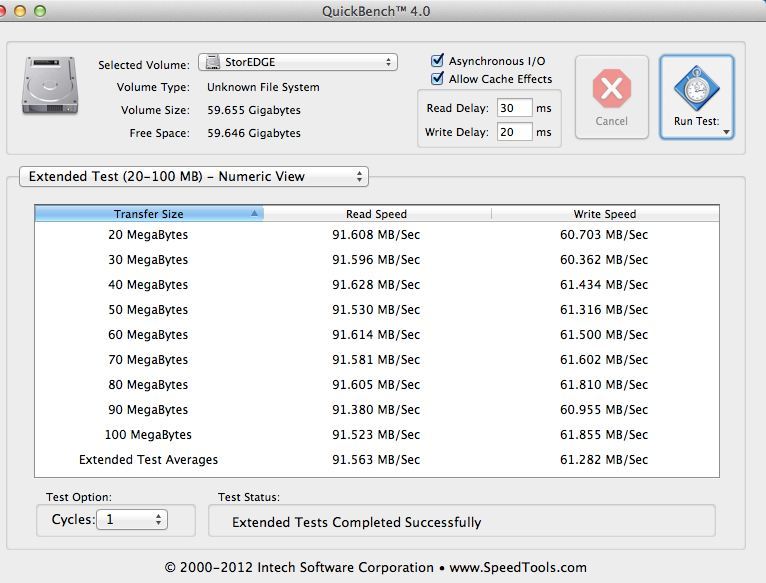Click the Run Test stopwatch icon
Image resolution: width=766 pixels, height=583 pixels.
696,89
